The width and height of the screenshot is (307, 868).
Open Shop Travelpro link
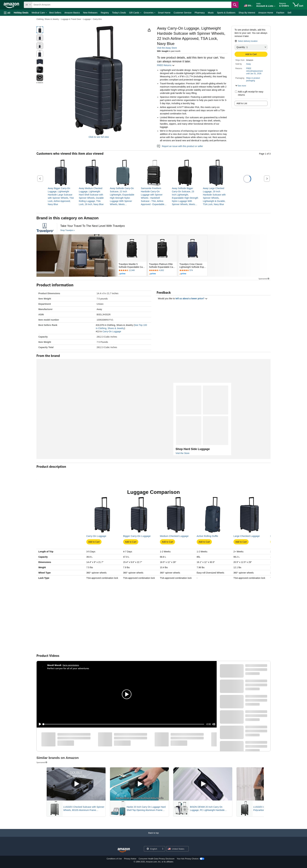(x=67, y=231)
